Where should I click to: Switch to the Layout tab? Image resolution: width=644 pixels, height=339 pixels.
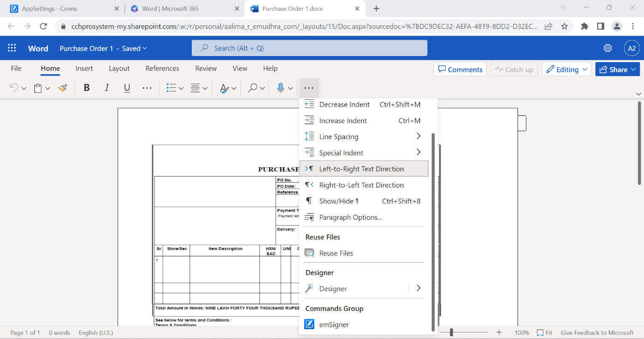pyautogui.click(x=119, y=68)
